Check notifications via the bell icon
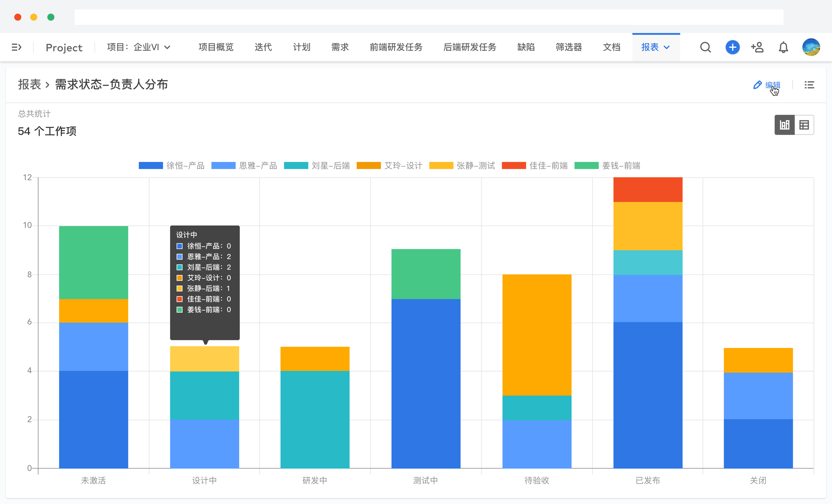Viewport: 832px width, 504px height. pos(783,47)
